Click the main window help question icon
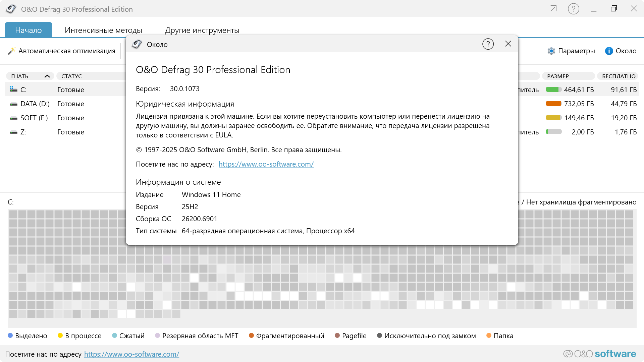644x362 pixels. point(574,9)
